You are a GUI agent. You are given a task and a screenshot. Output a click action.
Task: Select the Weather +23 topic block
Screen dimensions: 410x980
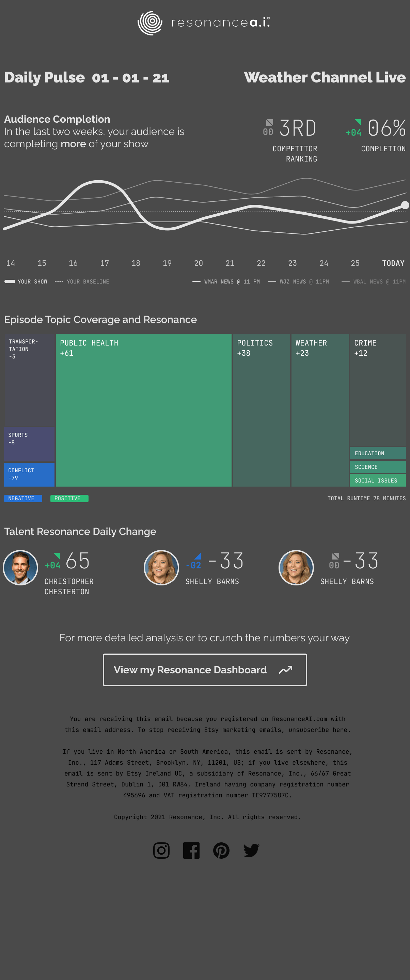coord(320,410)
